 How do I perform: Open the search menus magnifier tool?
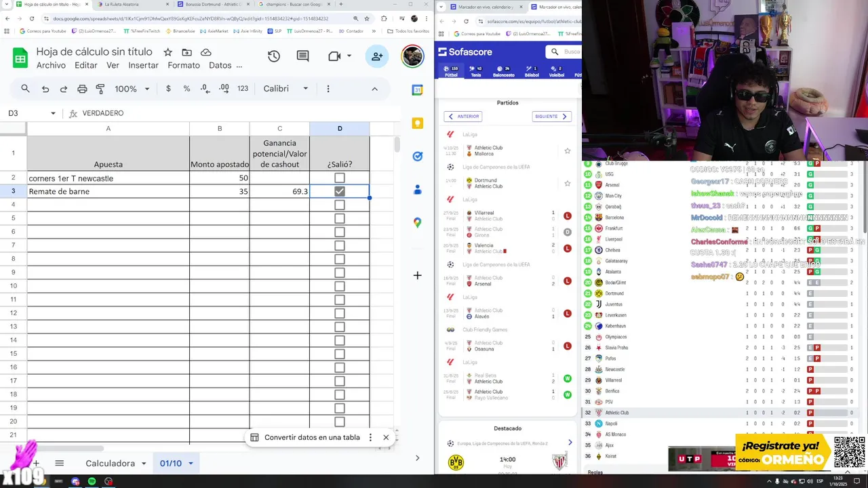[25, 89]
